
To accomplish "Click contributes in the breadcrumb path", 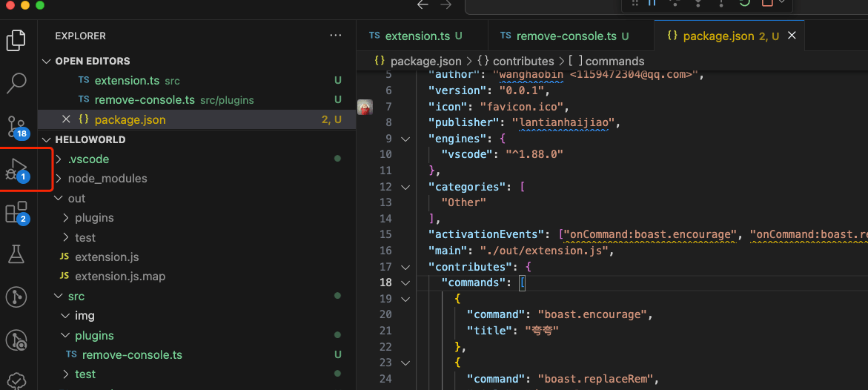I will tap(523, 61).
